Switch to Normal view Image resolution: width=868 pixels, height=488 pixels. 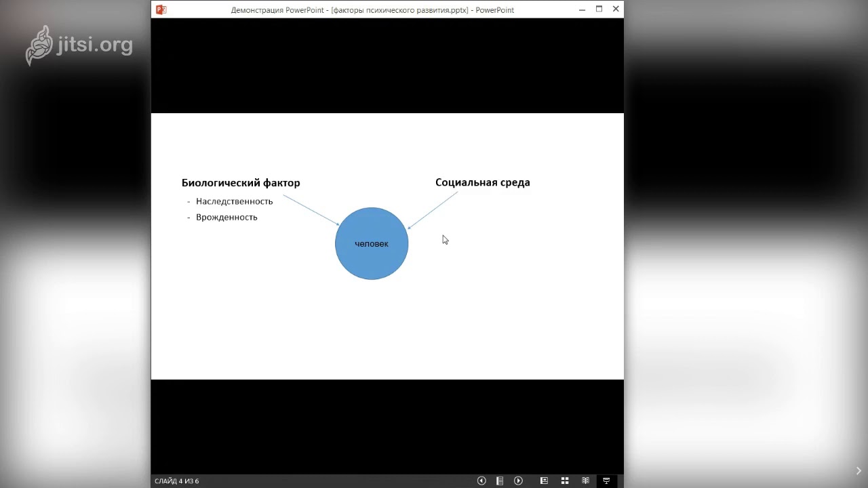544,481
